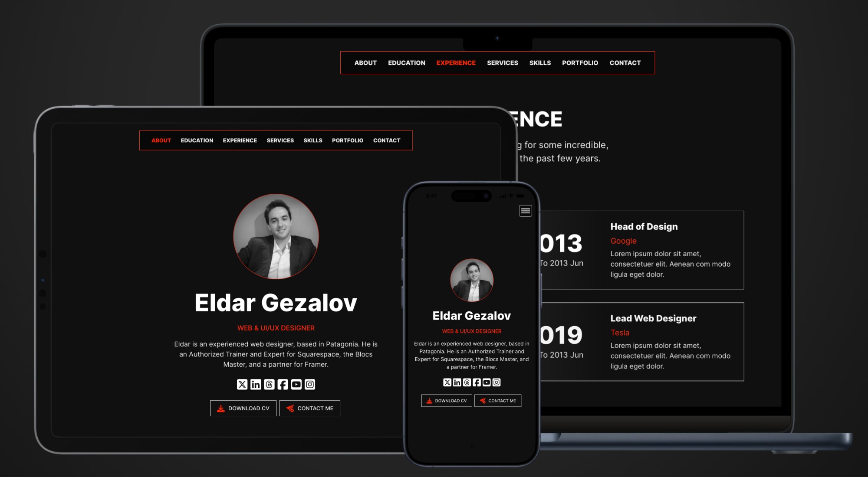
Task: Click the download icon on CV button
Action: [x=220, y=408]
